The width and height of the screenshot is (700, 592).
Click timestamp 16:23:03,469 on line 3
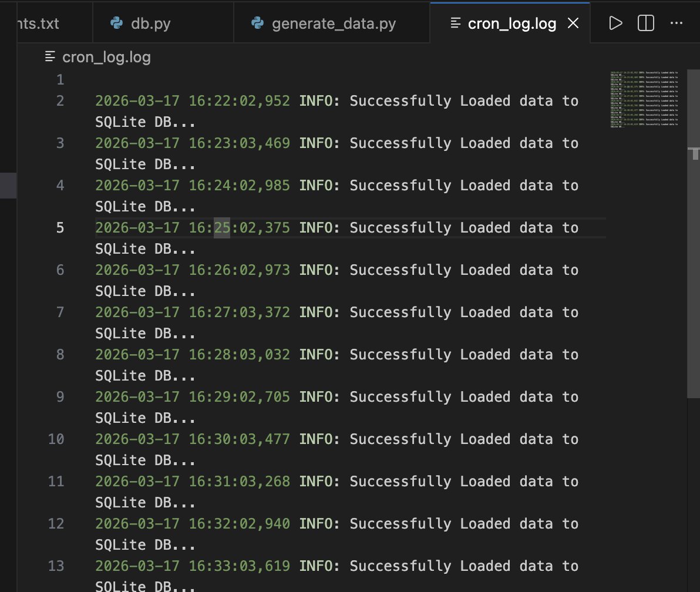[x=239, y=143]
